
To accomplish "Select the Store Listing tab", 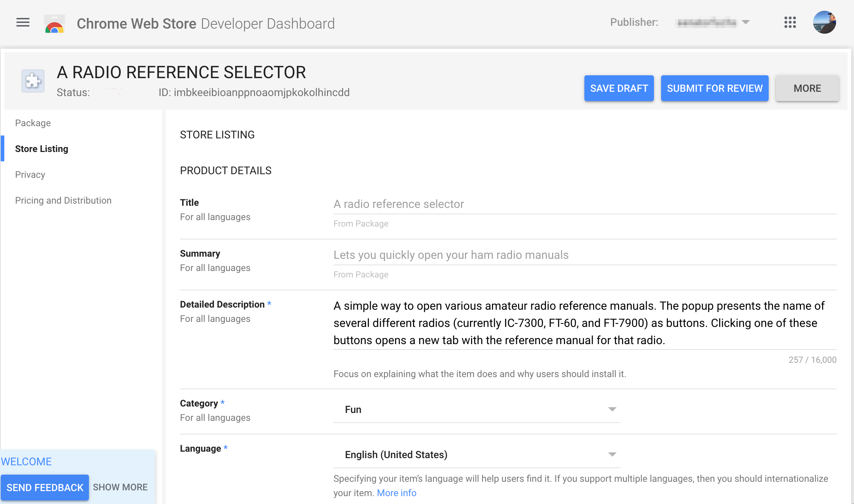I will (42, 148).
